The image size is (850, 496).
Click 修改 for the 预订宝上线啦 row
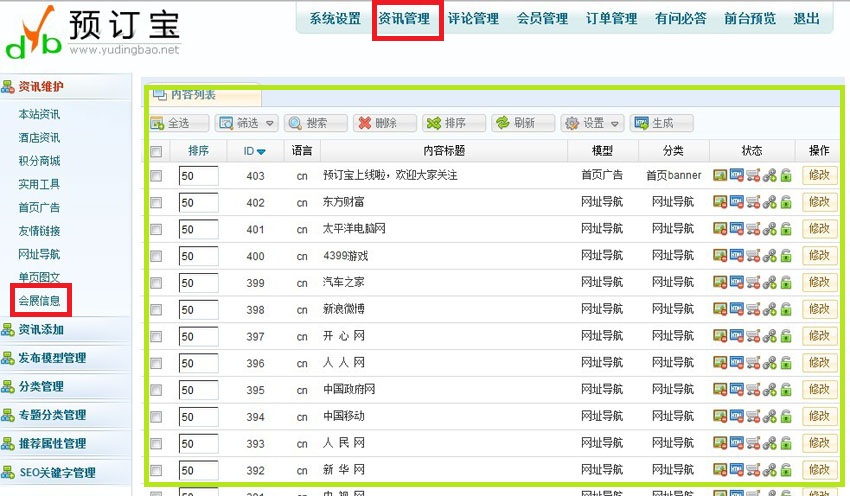(x=819, y=175)
